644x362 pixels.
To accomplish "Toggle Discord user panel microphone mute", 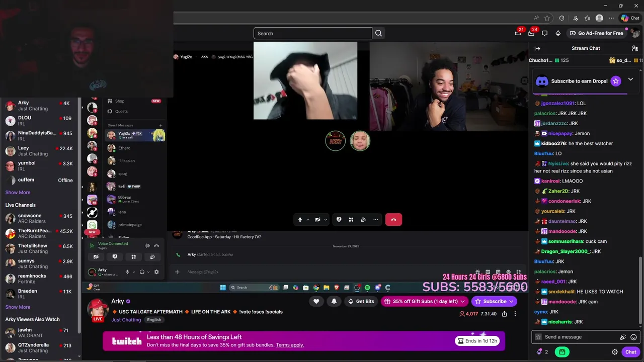I will (x=127, y=272).
